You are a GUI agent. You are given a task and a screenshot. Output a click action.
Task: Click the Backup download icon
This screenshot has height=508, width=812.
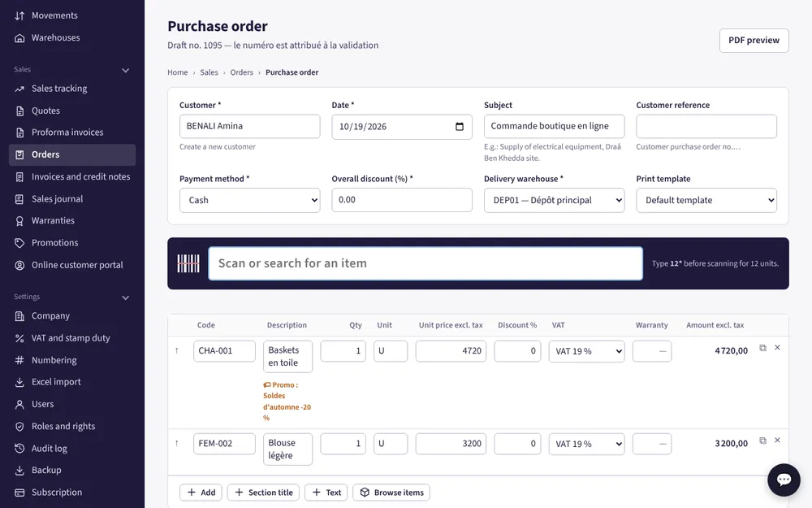(19, 470)
